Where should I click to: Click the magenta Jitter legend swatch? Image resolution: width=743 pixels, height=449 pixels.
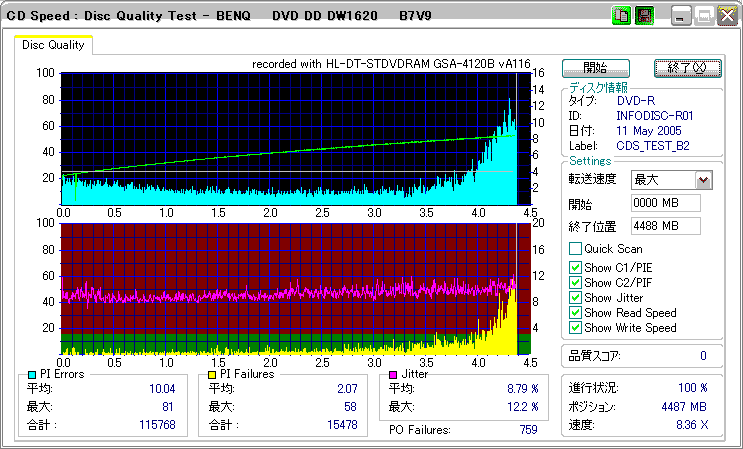coord(395,374)
